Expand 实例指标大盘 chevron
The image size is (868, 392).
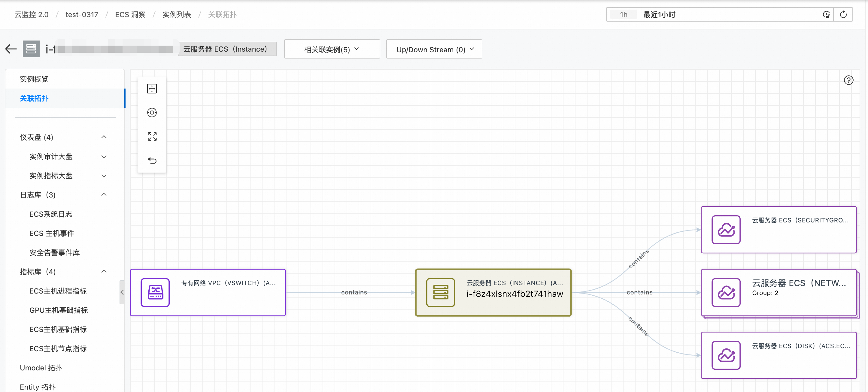(x=104, y=176)
